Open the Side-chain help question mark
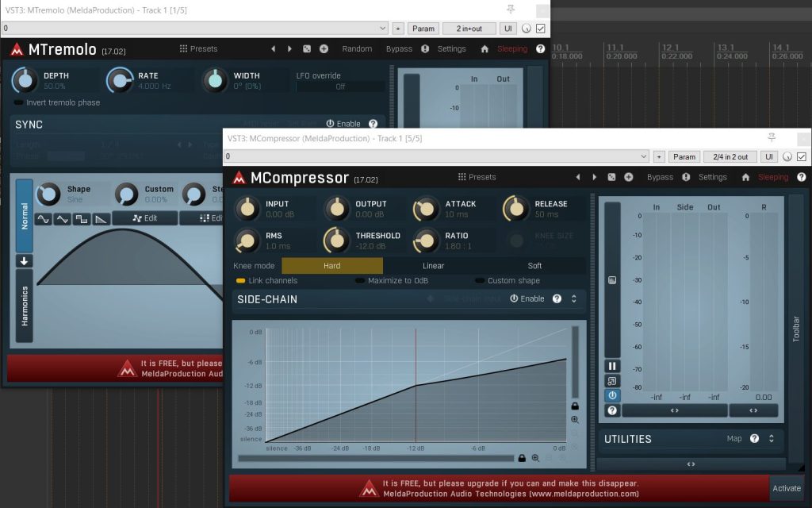This screenshot has width=812, height=508. pos(557,299)
